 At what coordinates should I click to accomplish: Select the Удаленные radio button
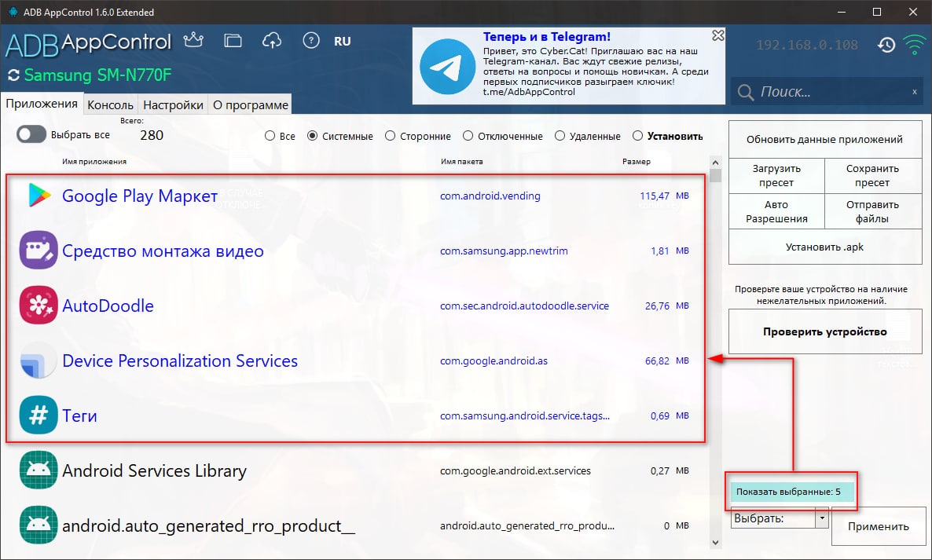click(560, 136)
